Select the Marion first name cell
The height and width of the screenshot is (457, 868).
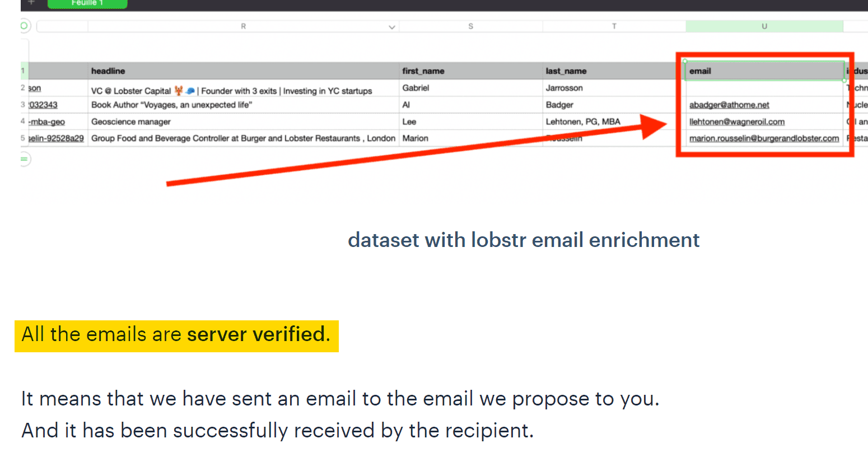470,138
